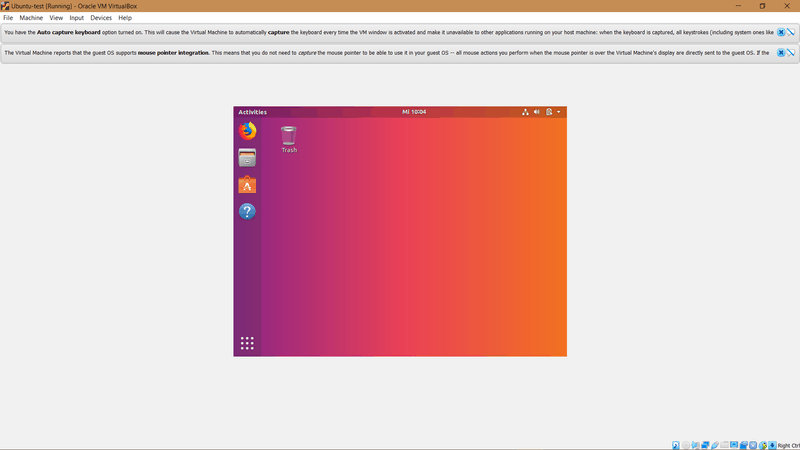Expand the Ubuntu system menu arrow
The height and width of the screenshot is (450, 800).
(x=559, y=112)
